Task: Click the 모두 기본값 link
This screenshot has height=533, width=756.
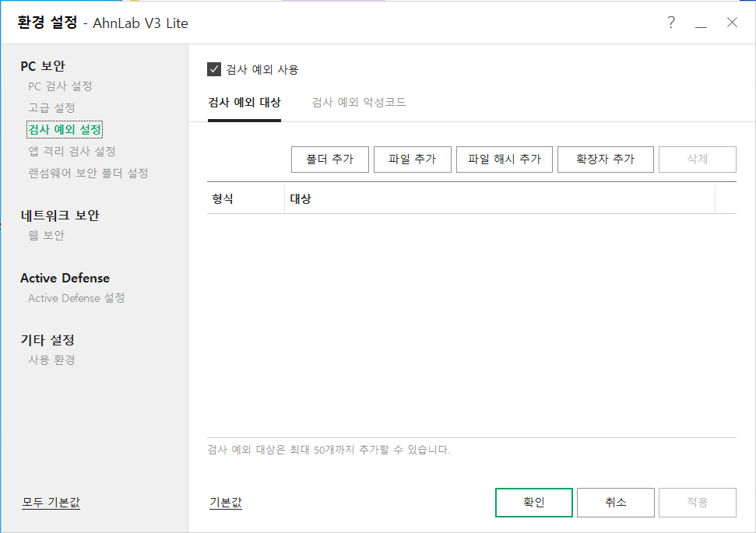Action: point(51,503)
